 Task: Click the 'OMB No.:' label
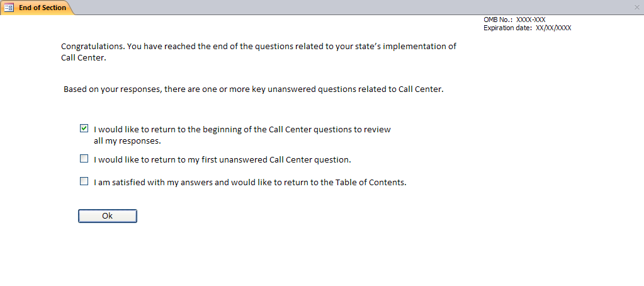(499, 20)
